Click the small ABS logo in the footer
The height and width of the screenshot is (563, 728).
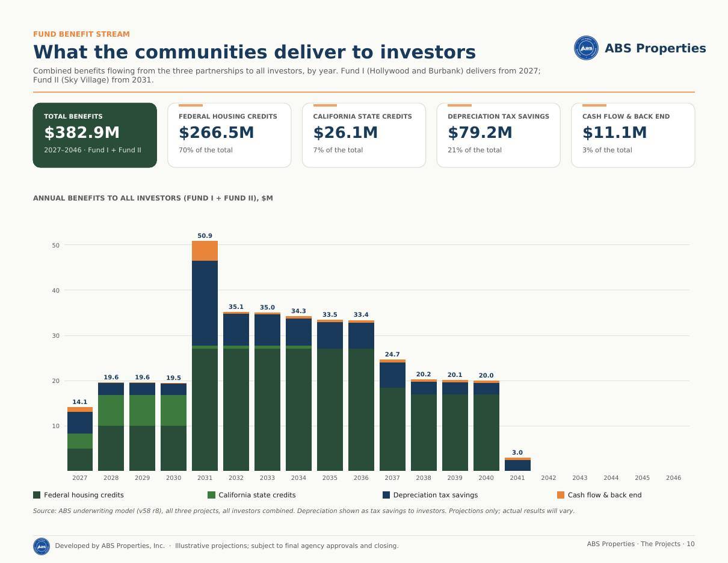(42, 546)
